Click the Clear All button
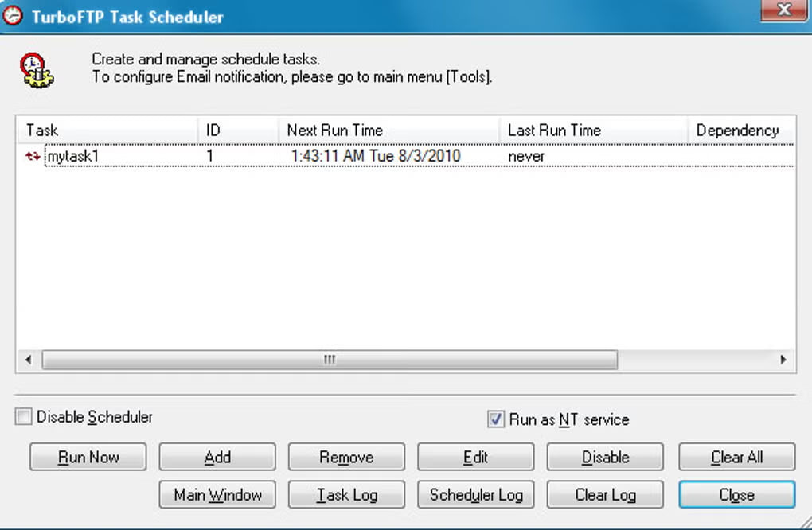This screenshot has height=530, width=812. point(737,457)
